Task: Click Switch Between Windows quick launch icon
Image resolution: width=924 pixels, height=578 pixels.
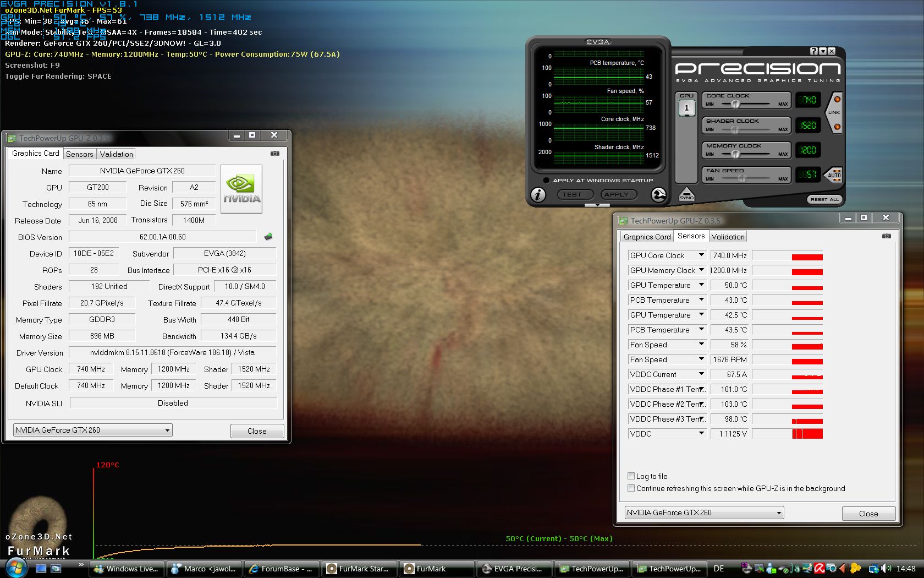Action: point(56,569)
